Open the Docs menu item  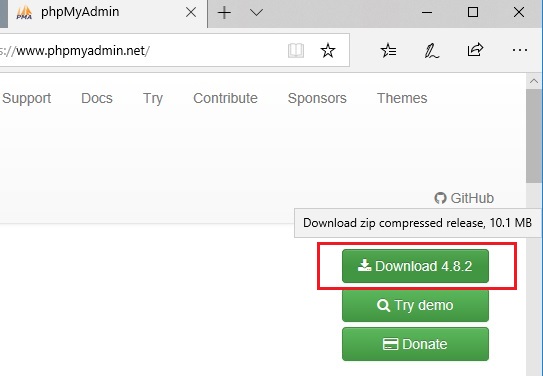click(x=97, y=98)
